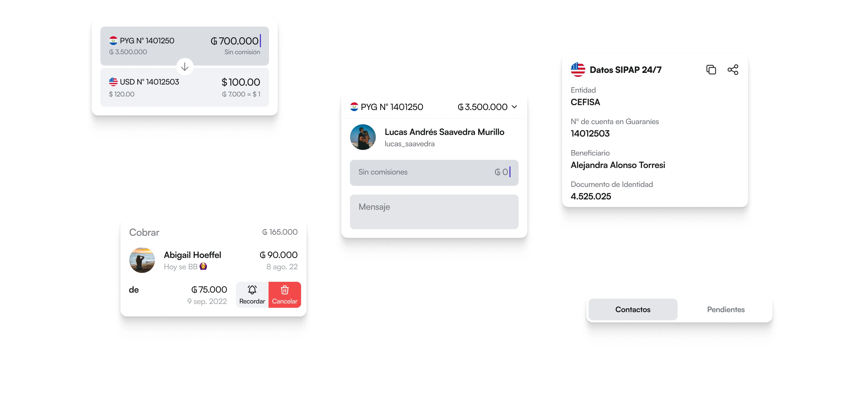The width and height of the screenshot is (868, 414).
Task: Click the ₲ 700.000 amount input
Action: [x=235, y=41]
